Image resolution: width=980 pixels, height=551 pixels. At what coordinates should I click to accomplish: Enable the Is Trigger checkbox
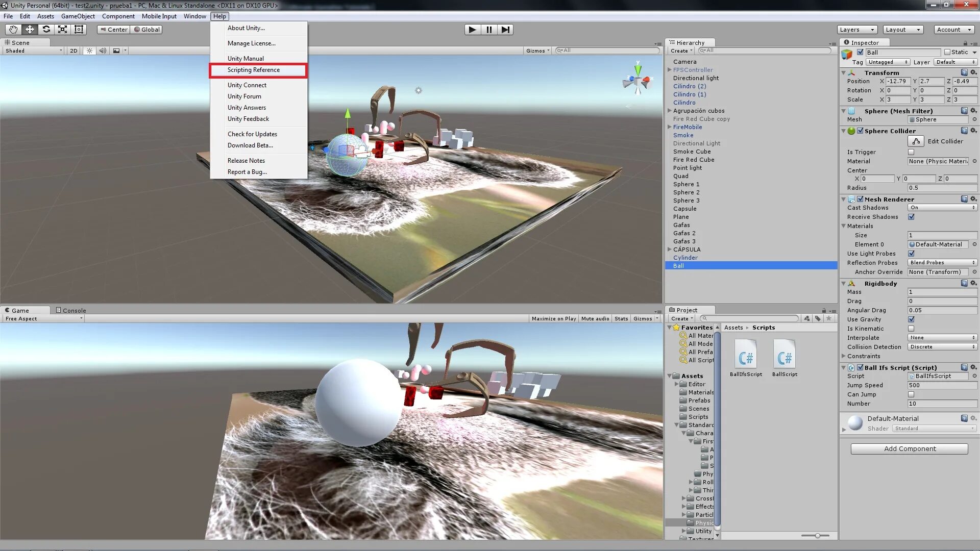point(911,152)
